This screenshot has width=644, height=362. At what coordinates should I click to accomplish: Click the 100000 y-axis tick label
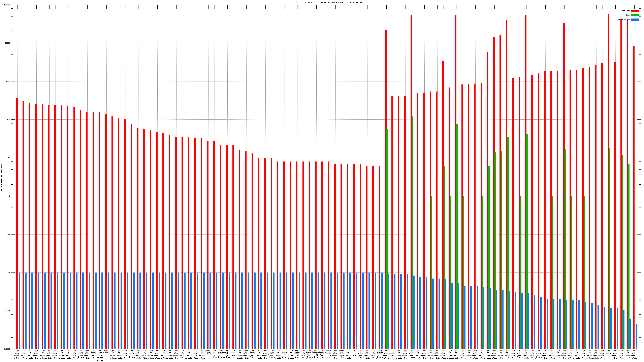click(x=7, y=5)
